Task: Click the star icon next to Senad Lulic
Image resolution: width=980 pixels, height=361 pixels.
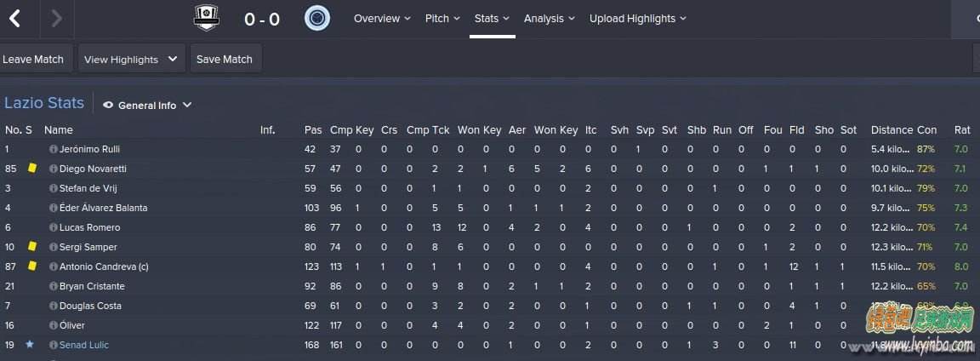Action: click(30, 345)
